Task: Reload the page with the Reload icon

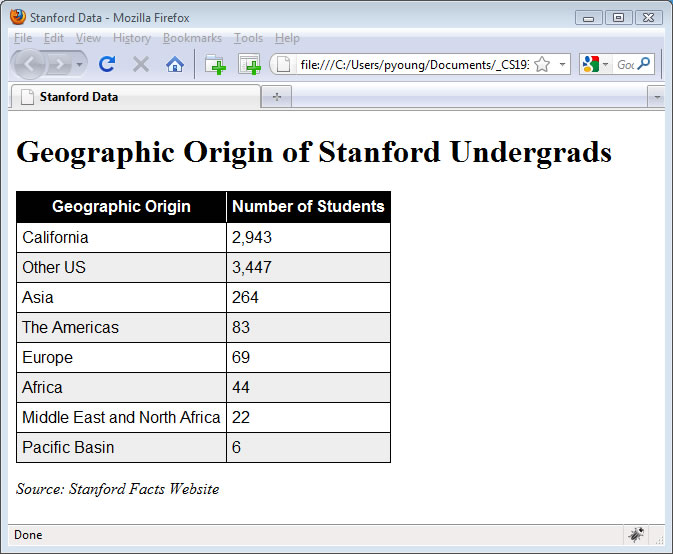Action: pyautogui.click(x=106, y=64)
